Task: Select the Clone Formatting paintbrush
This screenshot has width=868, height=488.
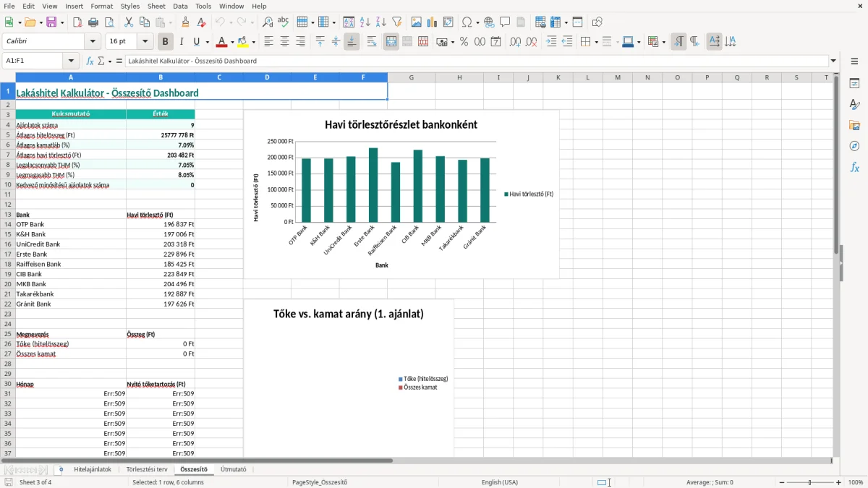Action: [185, 22]
